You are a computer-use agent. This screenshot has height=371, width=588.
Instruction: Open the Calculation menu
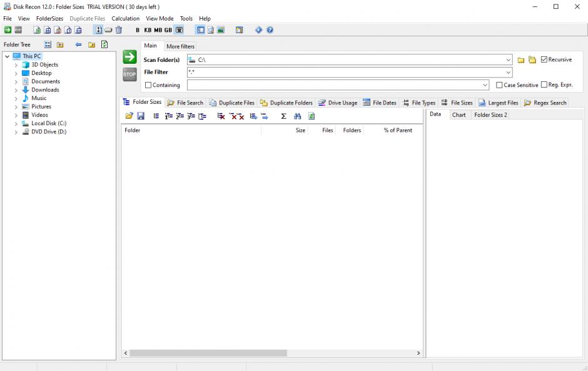click(126, 18)
